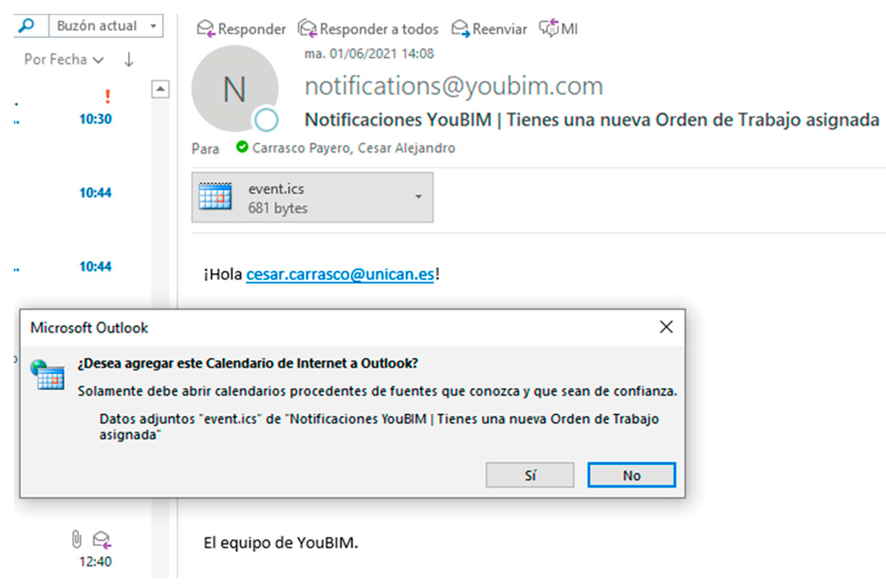Click the Responder button
Screen dimensions: 886x588
coord(241,29)
